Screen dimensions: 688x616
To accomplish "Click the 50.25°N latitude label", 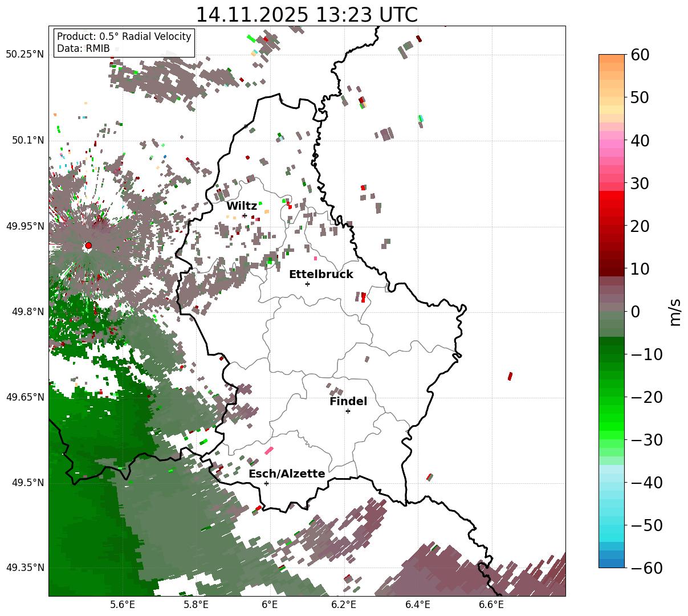I will pyautogui.click(x=25, y=55).
